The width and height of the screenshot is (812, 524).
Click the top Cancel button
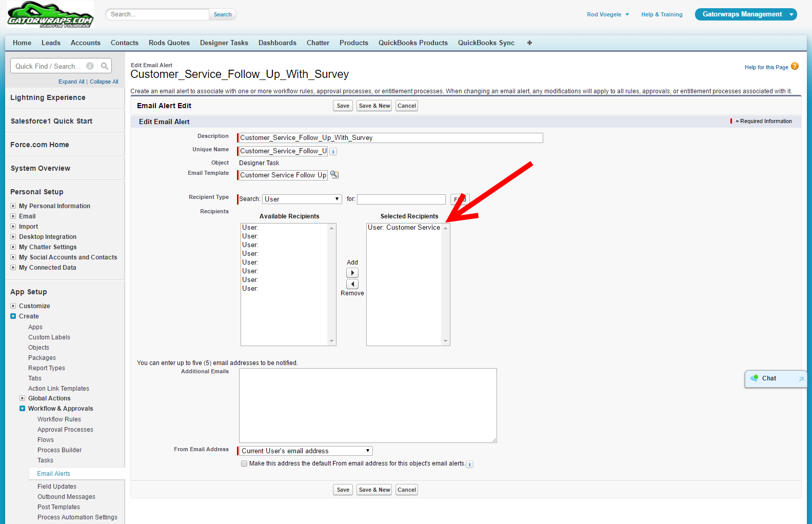coord(407,106)
